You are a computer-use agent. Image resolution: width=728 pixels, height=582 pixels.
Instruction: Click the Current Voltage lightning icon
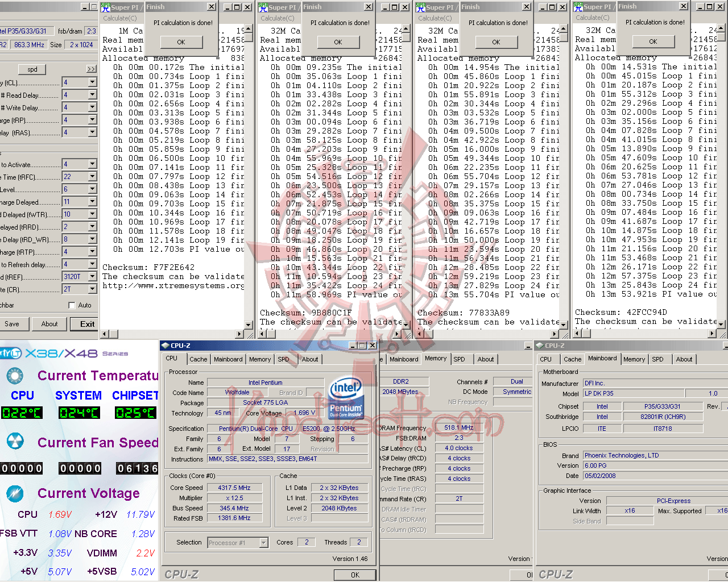click(15, 493)
